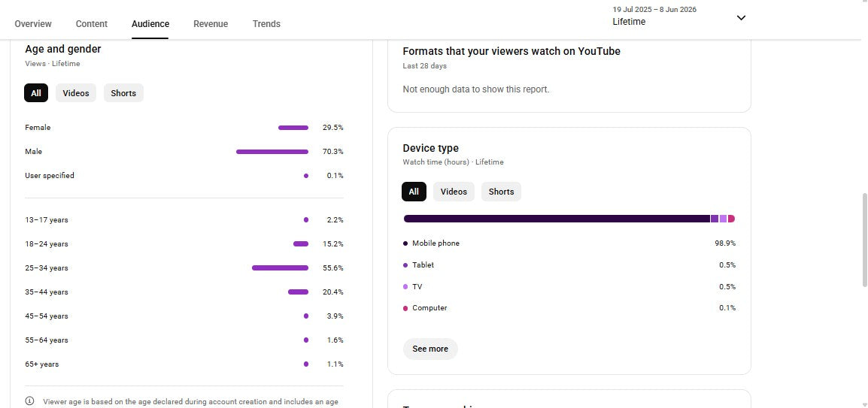Click the page vertical scrollbar thumb
Screen dimensions: 868x408
click(865, 240)
